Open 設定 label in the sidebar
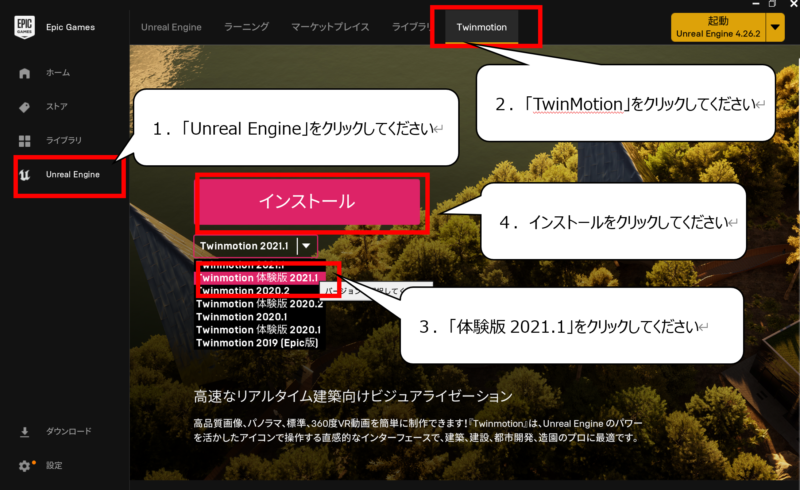The width and height of the screenshot is (800, 490). pyautogui.click(x=54, y=465)
